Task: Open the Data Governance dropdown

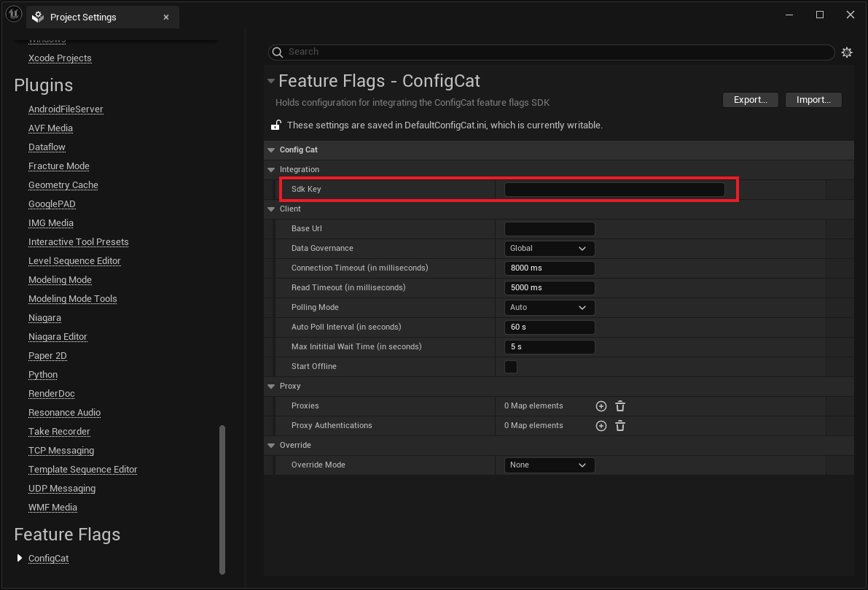Action: tap(549, 248)
